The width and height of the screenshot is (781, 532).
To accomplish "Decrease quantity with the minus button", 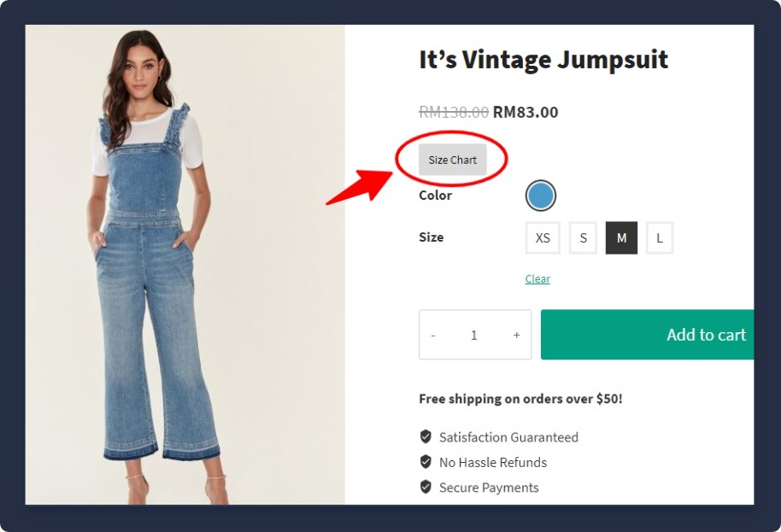I will coord(433,335).
